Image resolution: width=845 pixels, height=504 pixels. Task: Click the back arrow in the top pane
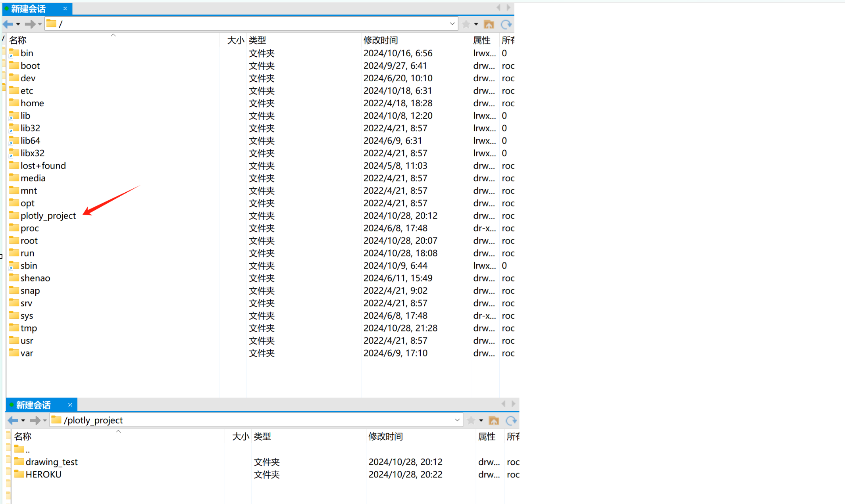click(8, 24)
